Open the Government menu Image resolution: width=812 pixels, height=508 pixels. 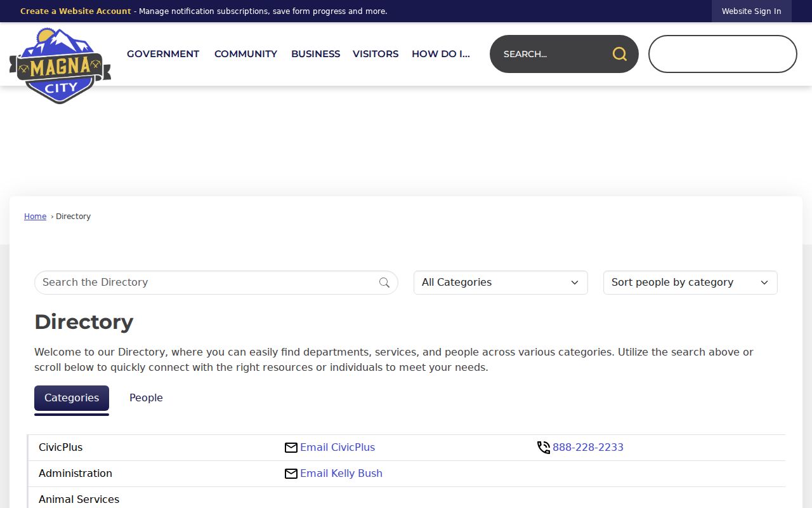point(163,54)
